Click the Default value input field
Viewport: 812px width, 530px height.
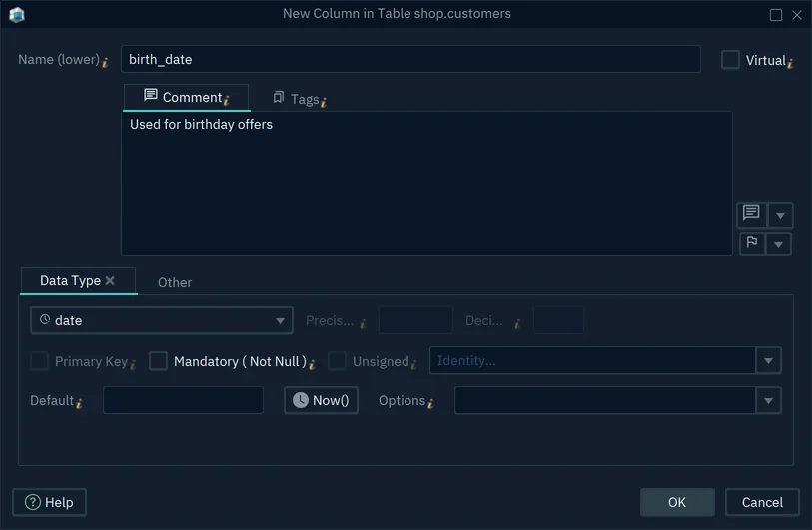(x=183, y=400)
